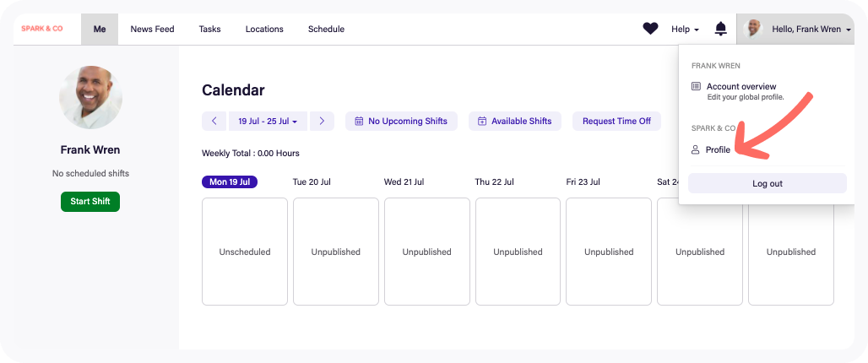Open the notifications bell
Image resolution: width=868 pixels, height=363 pixels.
721,29
